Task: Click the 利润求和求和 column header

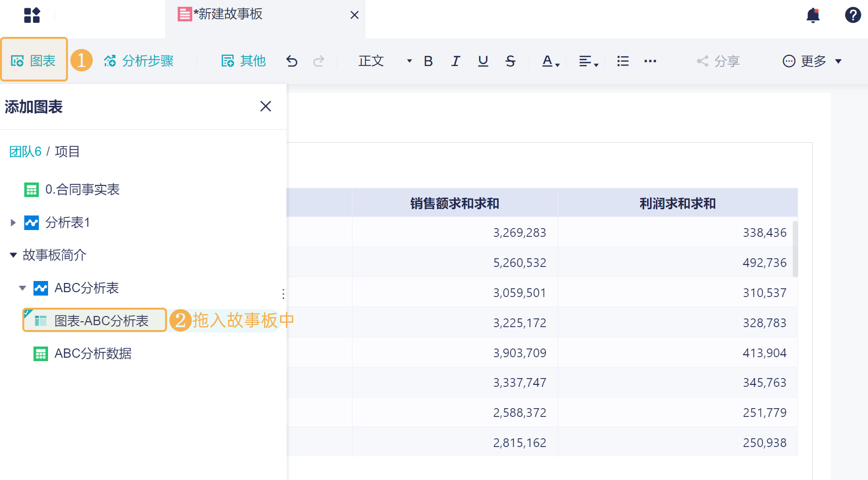Action: pos(678,203)
